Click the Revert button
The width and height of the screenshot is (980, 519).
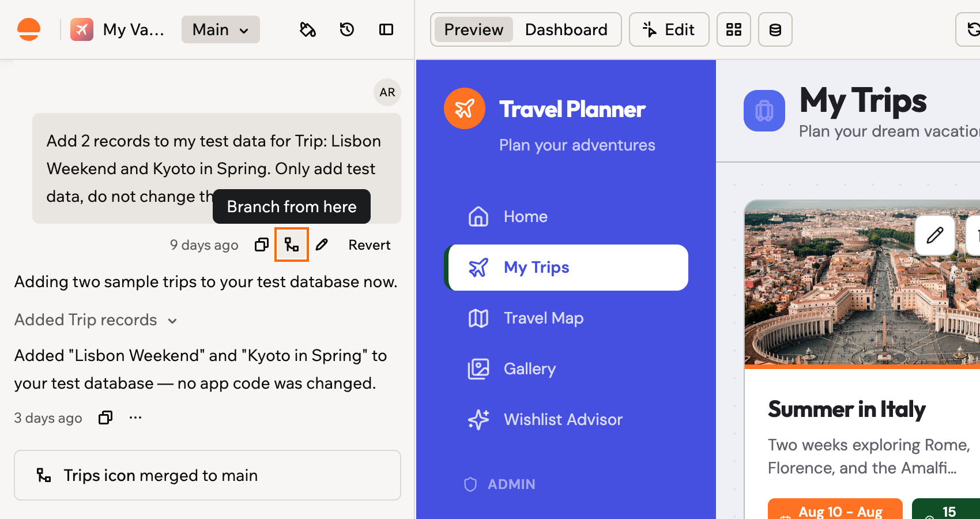click(370, 245)
